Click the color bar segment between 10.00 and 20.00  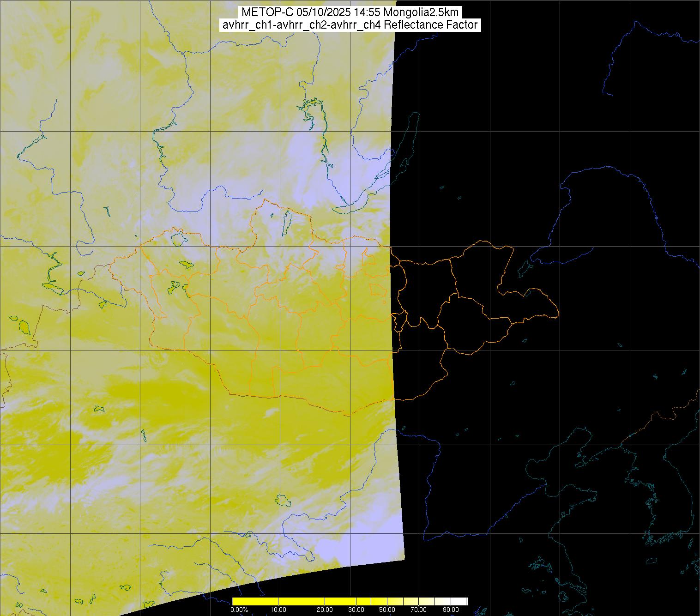click(302, 601)
